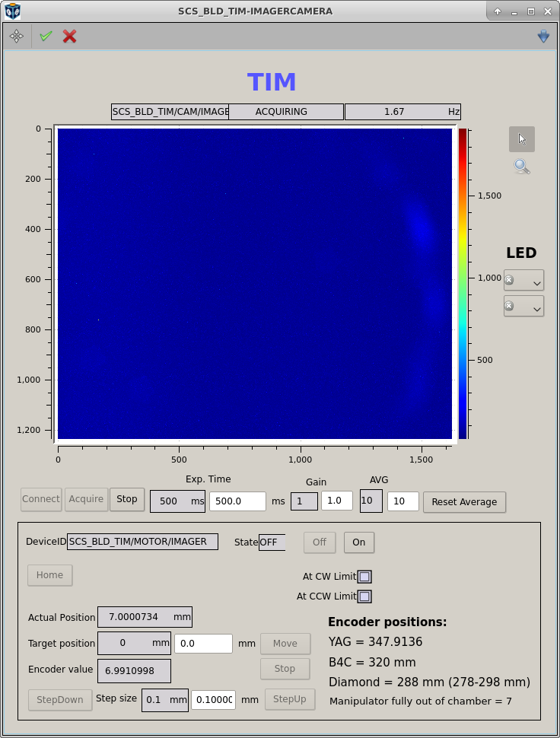Click the Encoder positions heading
Screen dimensions: 560x738
(387, 622)
